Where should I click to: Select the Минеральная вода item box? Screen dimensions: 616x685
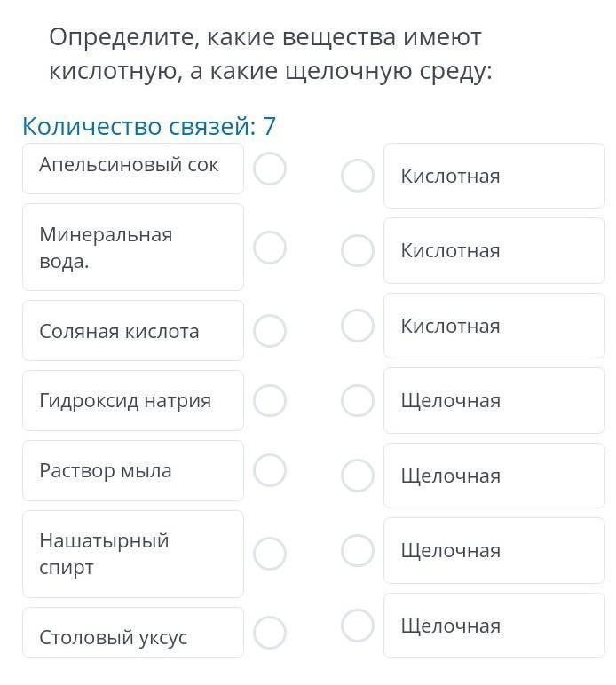(x=133, y=248)
